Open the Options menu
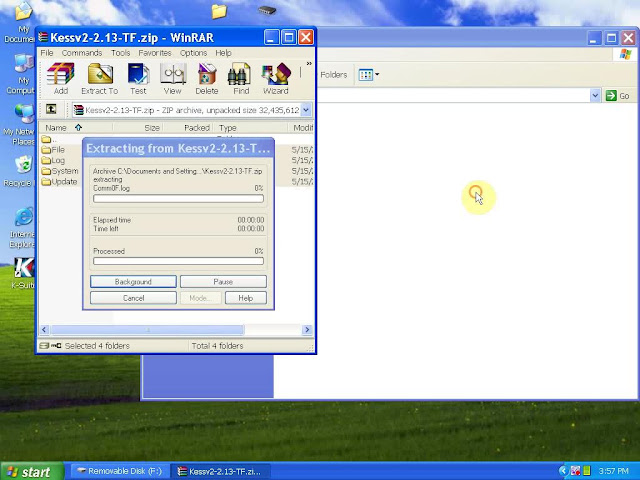This screenshot has height=480, width=640. click(x=193, y=53)
